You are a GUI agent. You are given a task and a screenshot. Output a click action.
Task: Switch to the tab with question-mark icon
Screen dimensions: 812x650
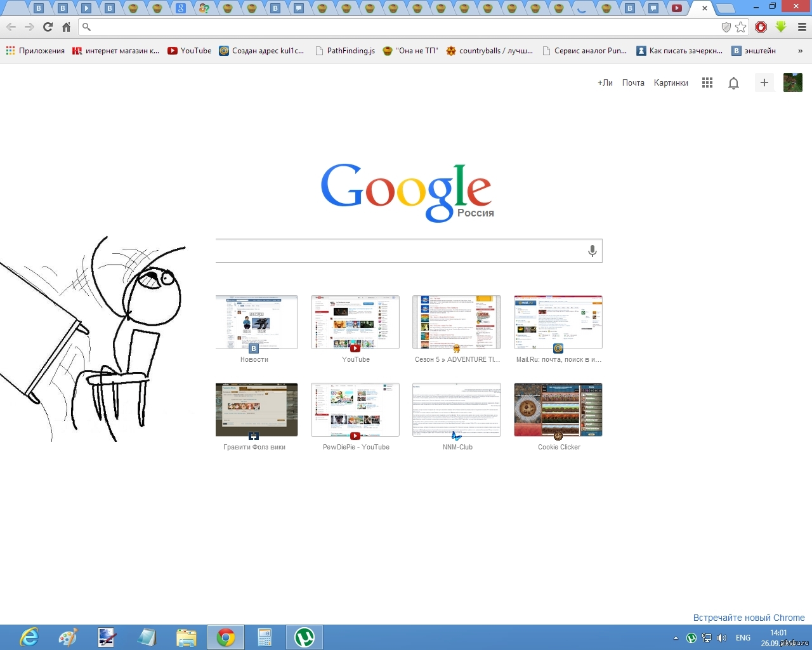[204, 8]
